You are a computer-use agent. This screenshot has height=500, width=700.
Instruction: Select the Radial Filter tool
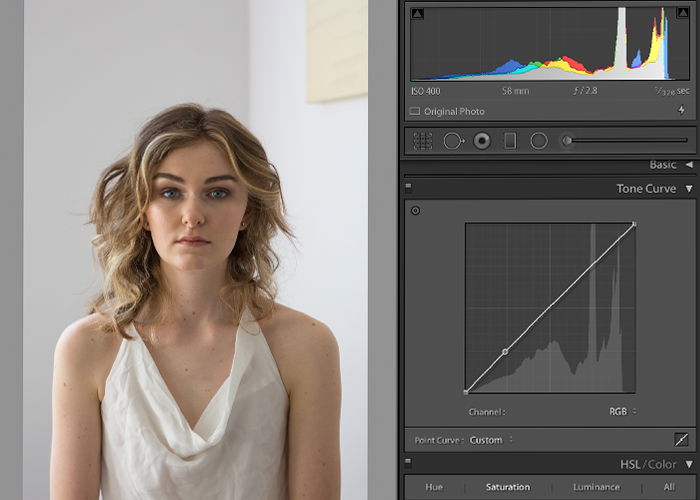(x=539, y=141)
